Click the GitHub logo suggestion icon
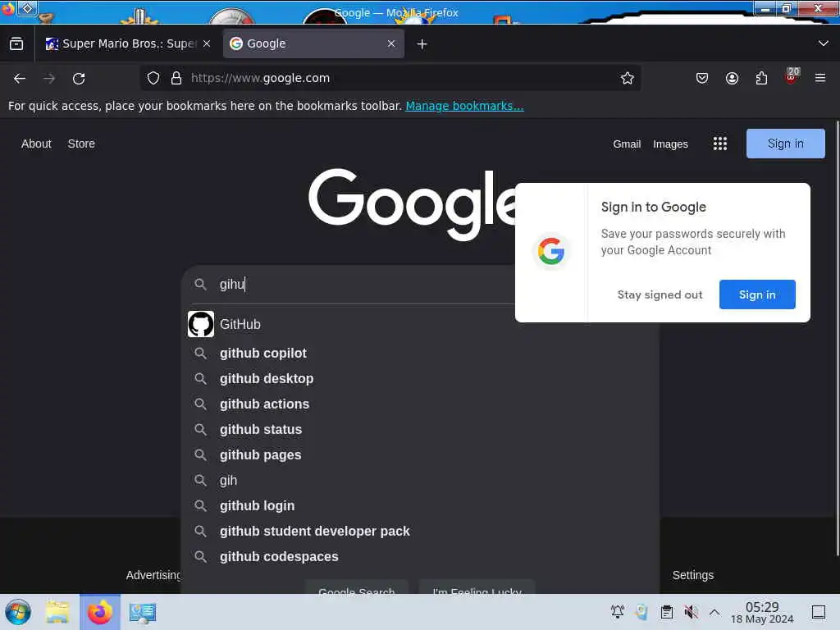The height and width of the screenshot is (630, 840). [x=201, y=324]
